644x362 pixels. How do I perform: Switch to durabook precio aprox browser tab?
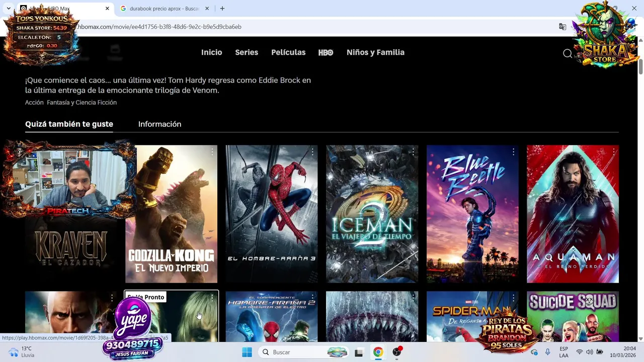pyautogui.click(x=165, y=9)
